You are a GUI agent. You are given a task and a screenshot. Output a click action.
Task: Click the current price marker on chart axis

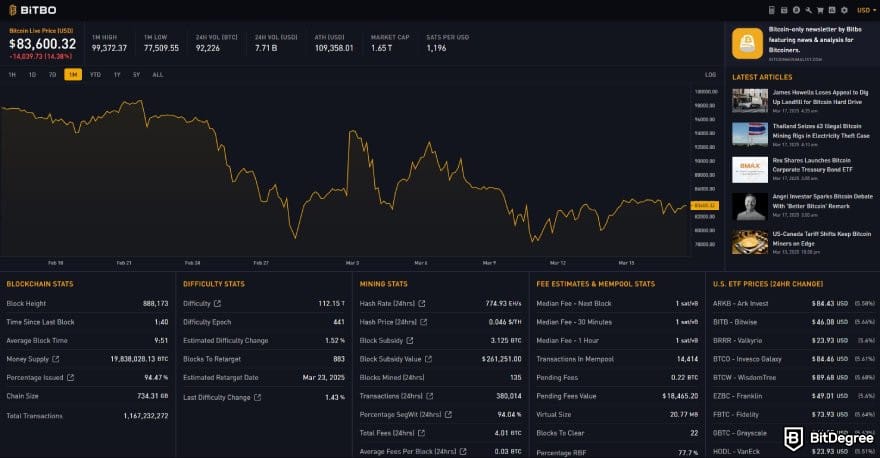click(704, 205)
